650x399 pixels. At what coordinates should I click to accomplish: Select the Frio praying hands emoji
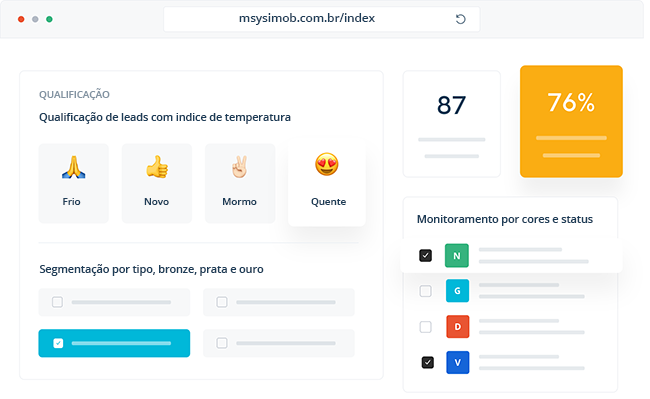click(73, 167)
